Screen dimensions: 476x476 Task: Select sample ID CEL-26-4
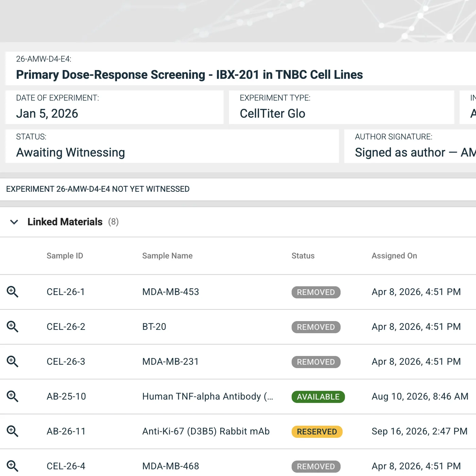[x=66, y=466]
